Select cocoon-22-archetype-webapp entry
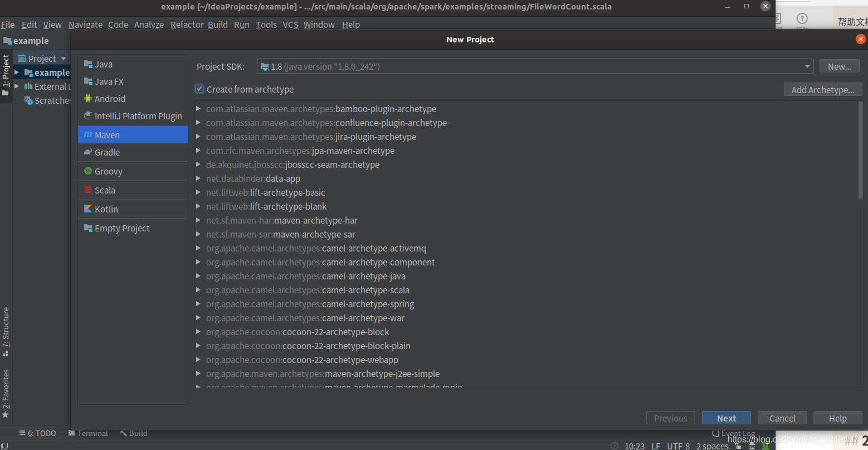 click(x=302, y=360)
